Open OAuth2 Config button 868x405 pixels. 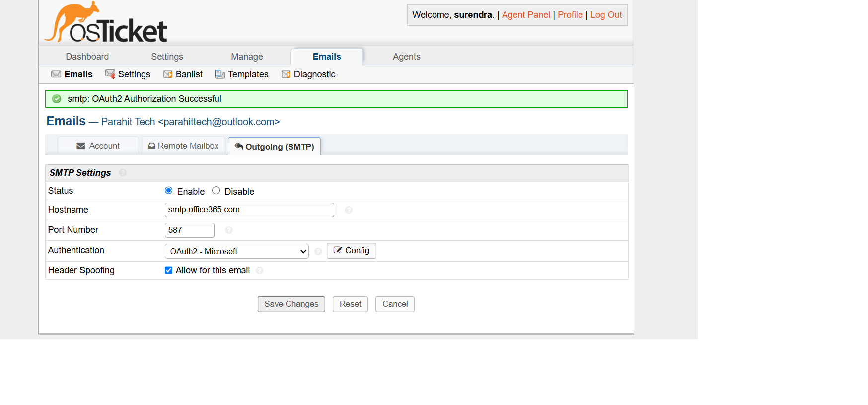pyautogui.click(x=351, y=251)
